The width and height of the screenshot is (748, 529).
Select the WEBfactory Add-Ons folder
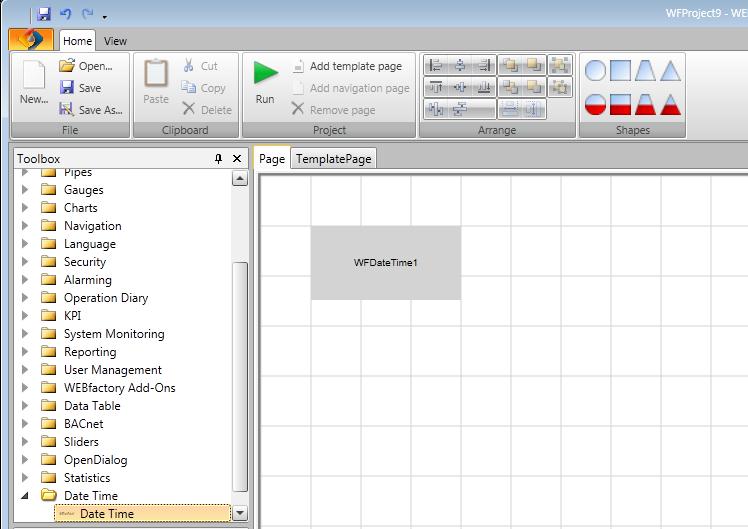120,388
